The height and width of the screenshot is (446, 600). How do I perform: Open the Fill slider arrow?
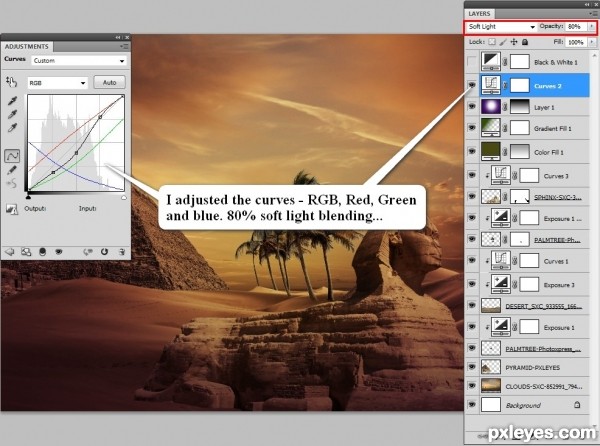(x=592, y=42)
